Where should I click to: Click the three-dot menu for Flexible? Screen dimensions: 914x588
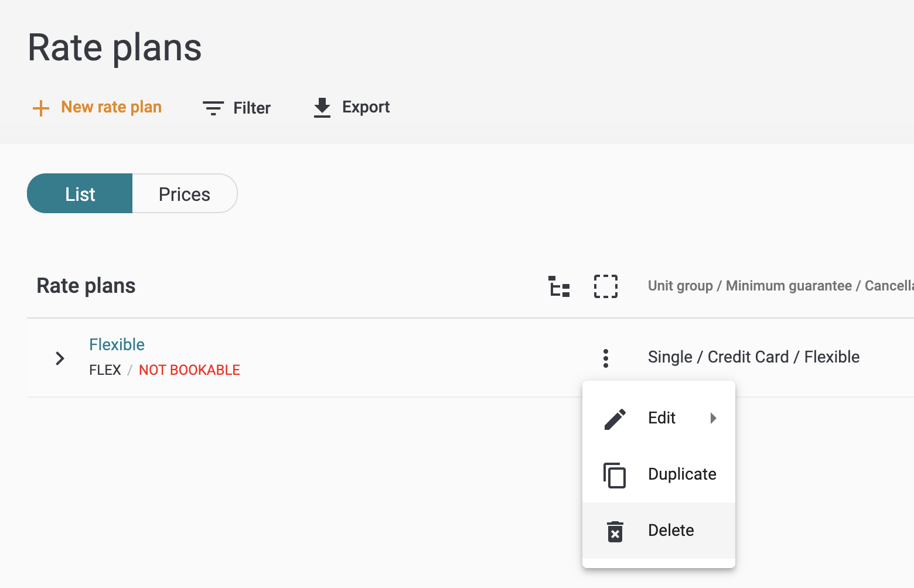pyautogui.click(x=606, y=358)
